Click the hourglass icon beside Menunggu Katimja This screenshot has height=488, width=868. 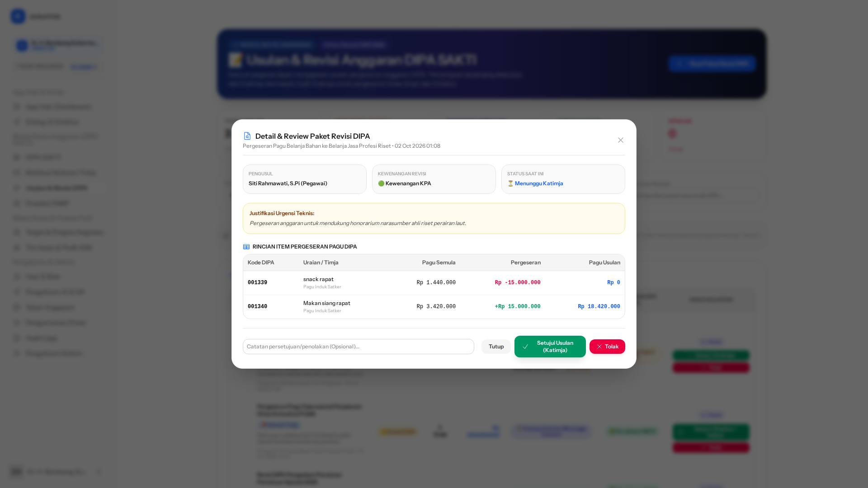click(x=510, y=183)
